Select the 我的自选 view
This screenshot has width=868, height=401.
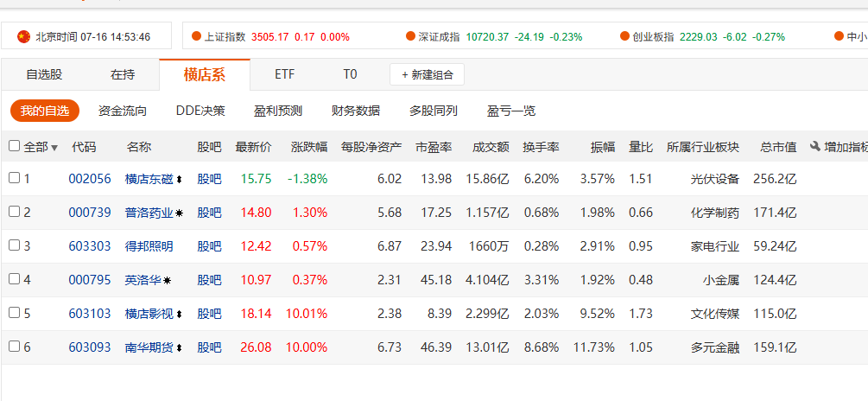click(45, 111)
